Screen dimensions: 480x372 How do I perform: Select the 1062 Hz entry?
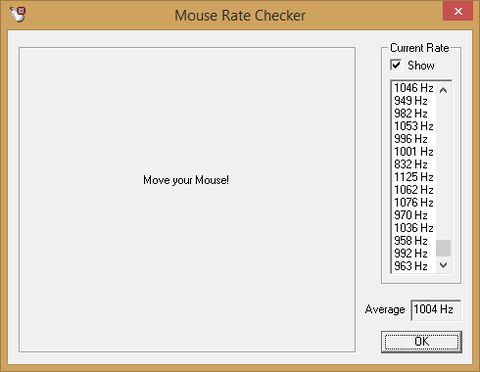414,190
